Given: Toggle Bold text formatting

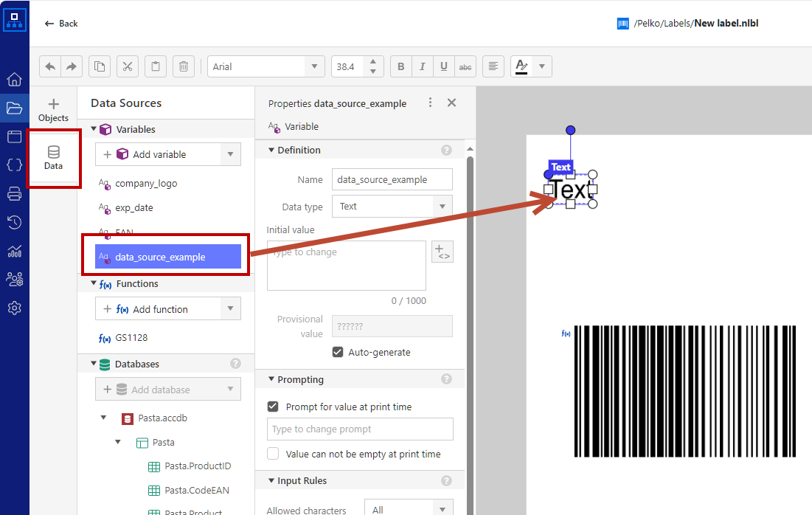Looking at the screenshot, I should pos(400,66).
